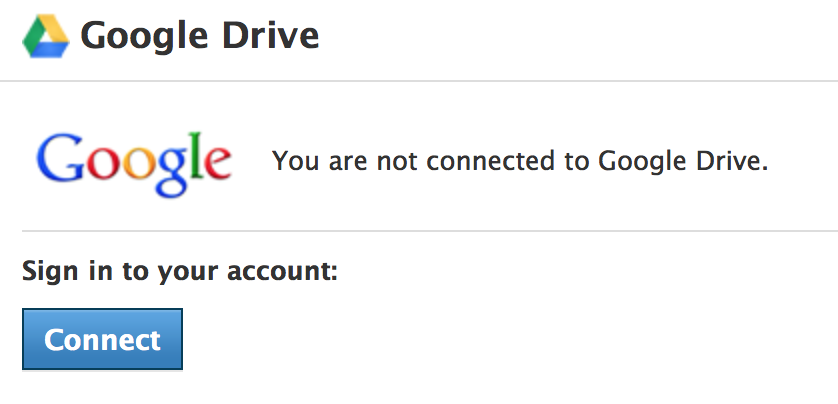Click the 'Google Drive' heading text
838x404 pixels.
click(x=200, y=37)
